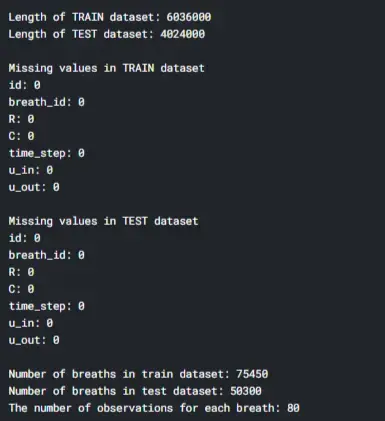The height and width of the screenshot is (421, 385).
Task: Click the first 'breath_id: 0' line under TRAIN
Action: click(46, 102)
